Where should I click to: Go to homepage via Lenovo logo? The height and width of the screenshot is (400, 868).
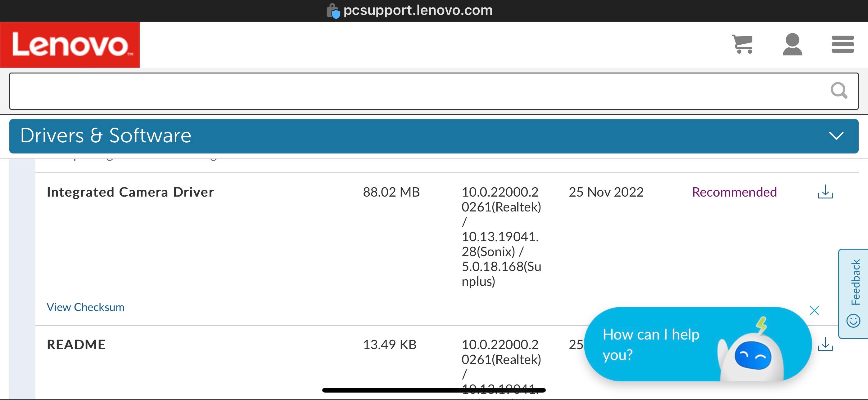tap(70, 45)
